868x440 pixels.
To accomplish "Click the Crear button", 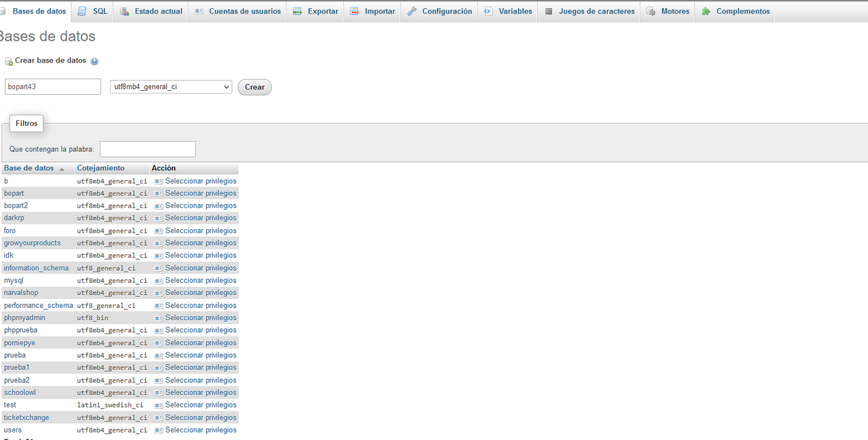I will pos(254,87).
